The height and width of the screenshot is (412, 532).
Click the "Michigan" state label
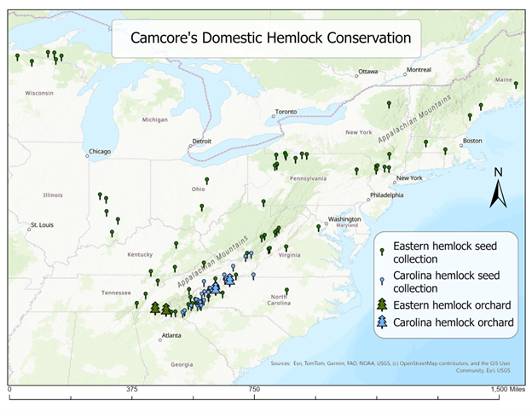tap(154, 119)
